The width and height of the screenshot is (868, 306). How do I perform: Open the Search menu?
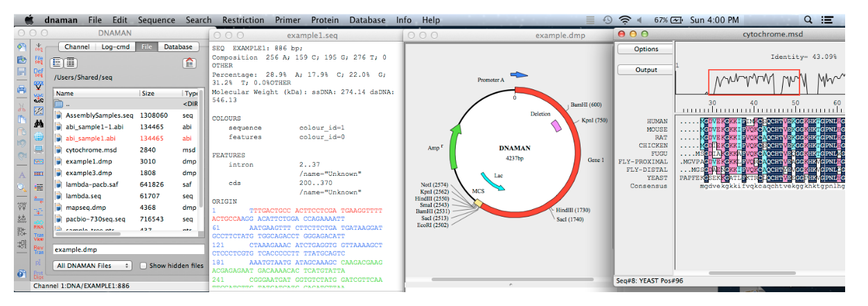199,20
